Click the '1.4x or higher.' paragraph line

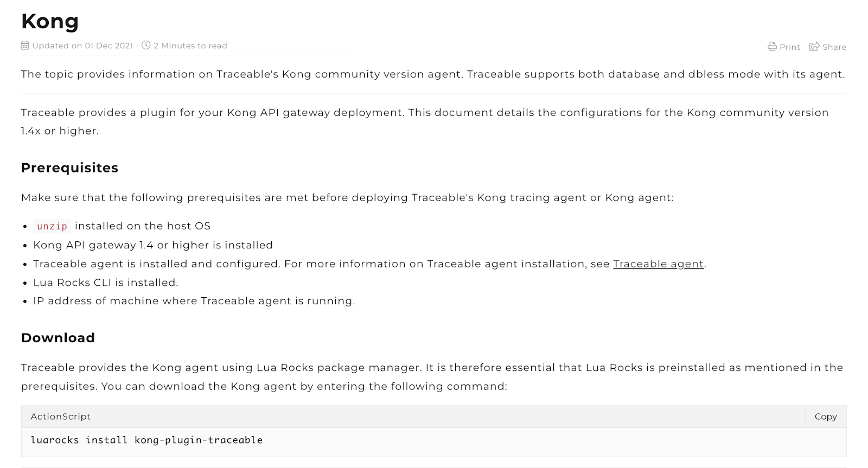tap(60, 131)
